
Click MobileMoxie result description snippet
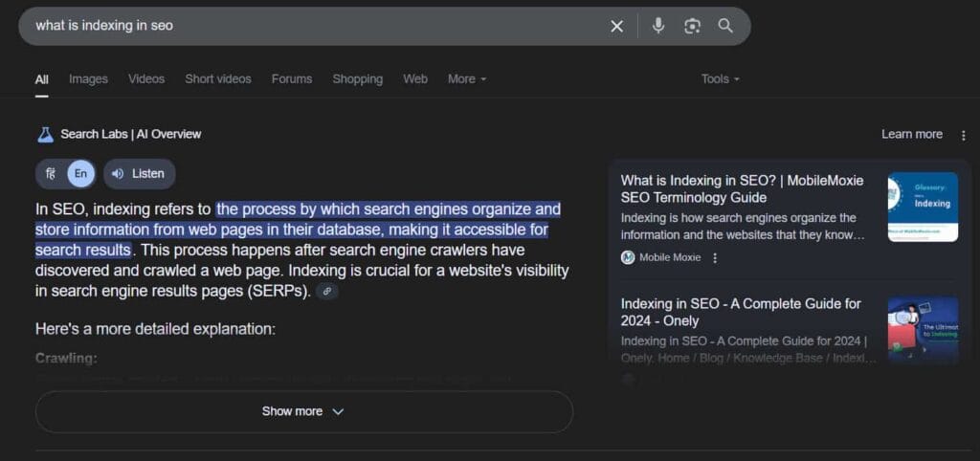point(743,227)
